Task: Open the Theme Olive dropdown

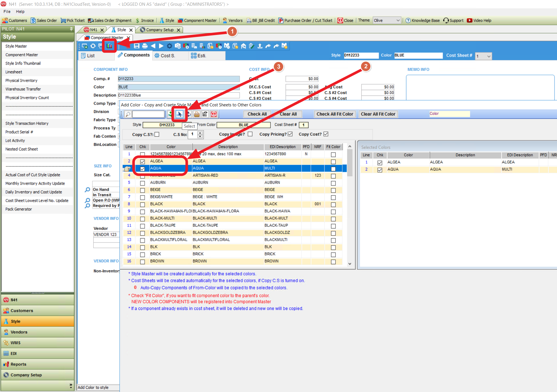Action: [398, 20]
